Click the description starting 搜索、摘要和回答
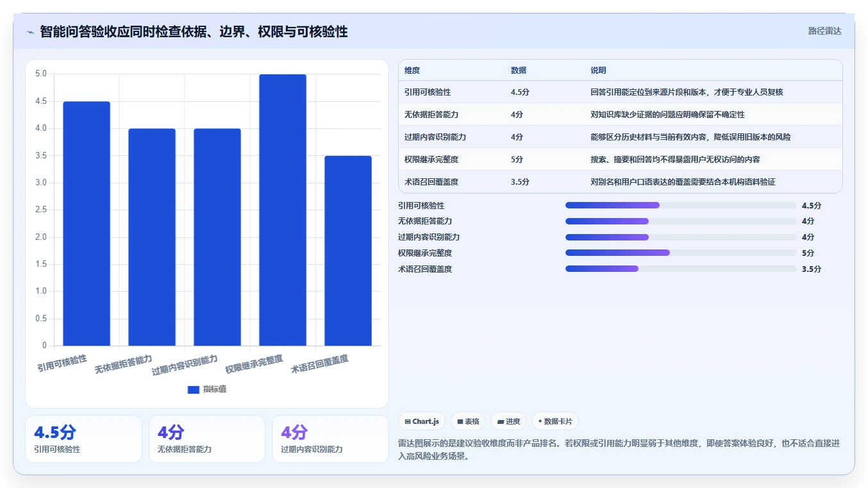The width and height of the screenshot is (868, 488). click(x=675, y=160)
